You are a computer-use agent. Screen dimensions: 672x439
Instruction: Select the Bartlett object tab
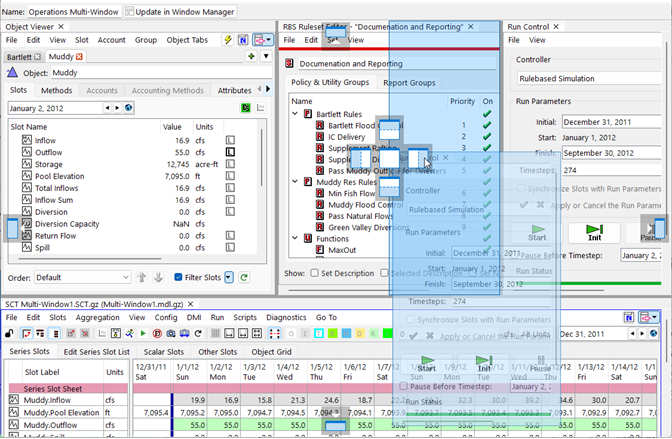click(x=21, y=58)
